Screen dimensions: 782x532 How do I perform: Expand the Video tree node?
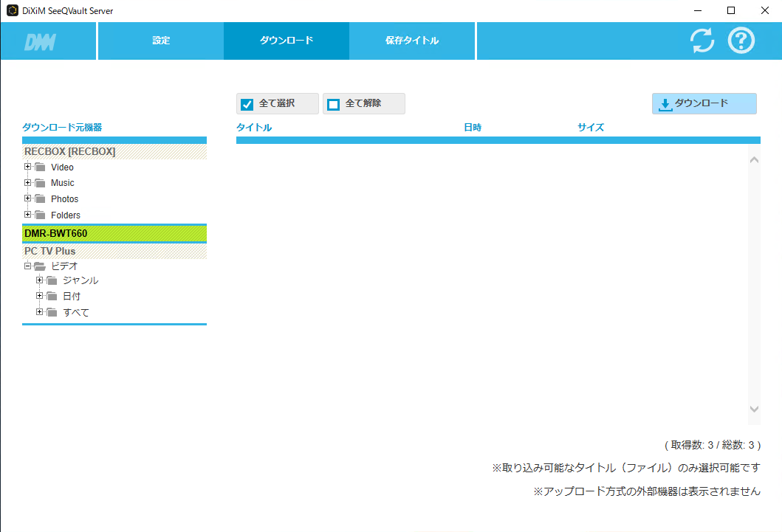[28, 167]
